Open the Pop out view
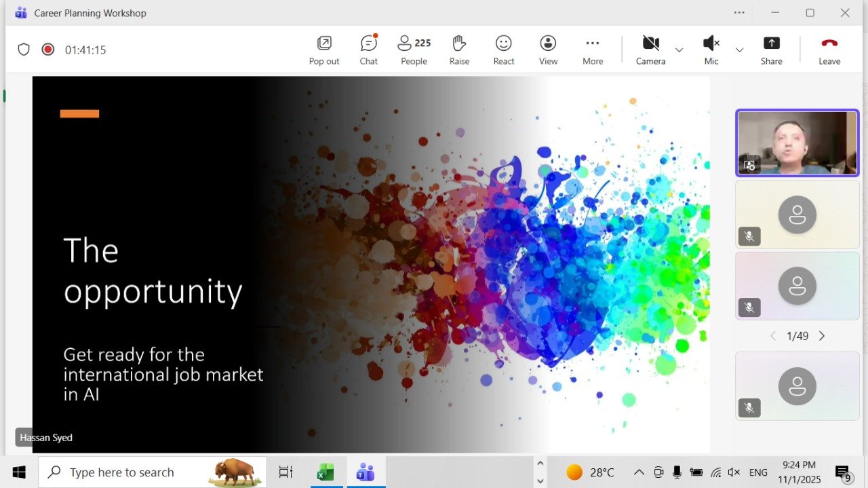The width and height of the screenshot is (868, 488). (324, 50)
